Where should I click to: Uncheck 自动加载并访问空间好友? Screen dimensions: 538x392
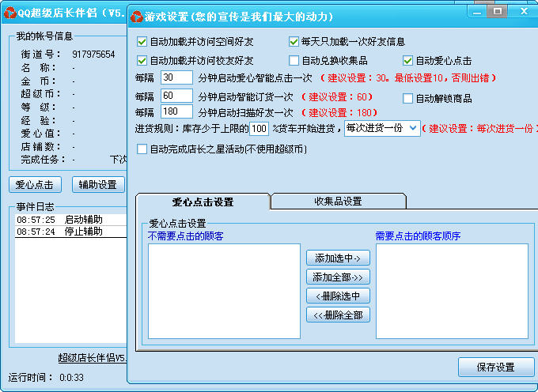tap(142, 42)
